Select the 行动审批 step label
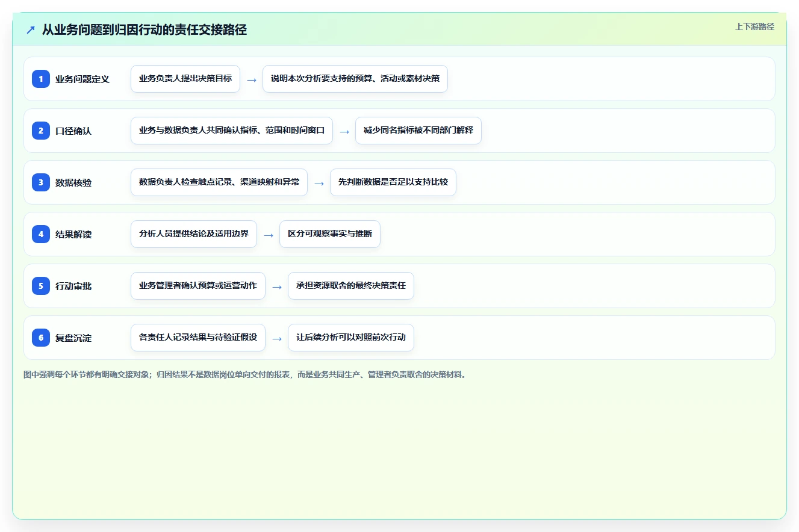This screenshot has height=532, width=799. tap(73, 286)
